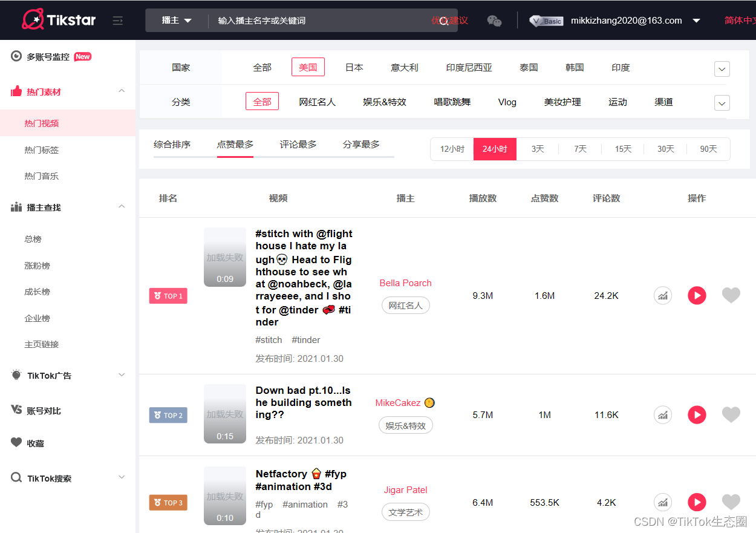The image size is (756, 533).
Task: Collapse the 播主查找 sidebar section
Action: tap(122, 206)
